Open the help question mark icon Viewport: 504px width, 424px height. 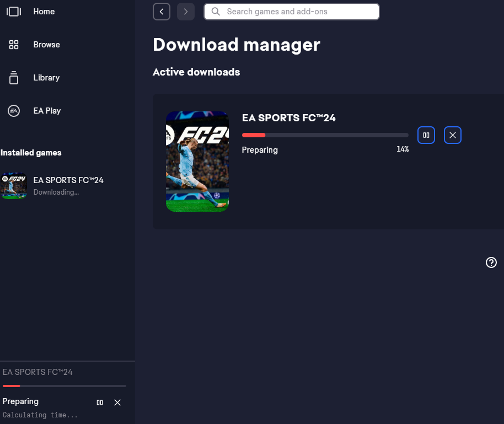[x=491, y=262]
